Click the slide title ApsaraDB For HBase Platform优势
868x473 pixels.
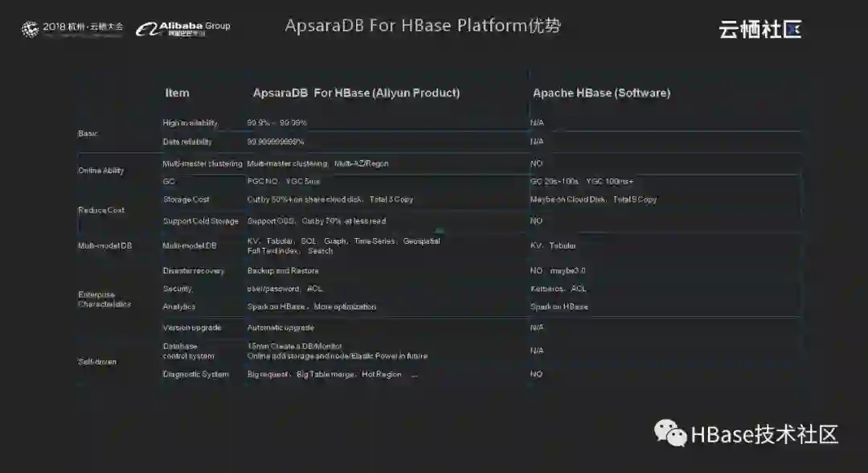(423, 26)
